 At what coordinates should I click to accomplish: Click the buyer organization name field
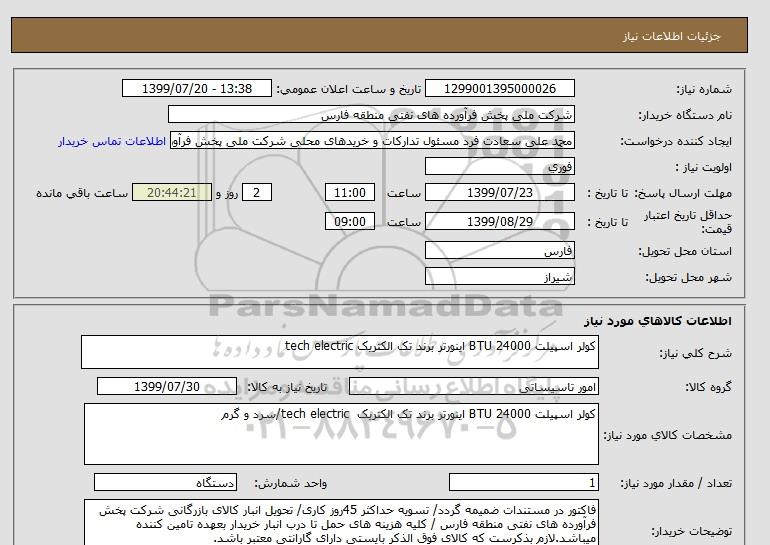tap(371, 114)
